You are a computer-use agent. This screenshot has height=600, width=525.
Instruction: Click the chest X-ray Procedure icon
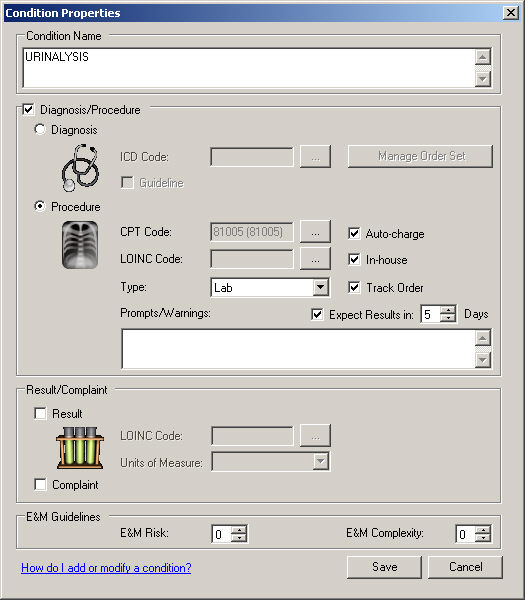[80, 245]
